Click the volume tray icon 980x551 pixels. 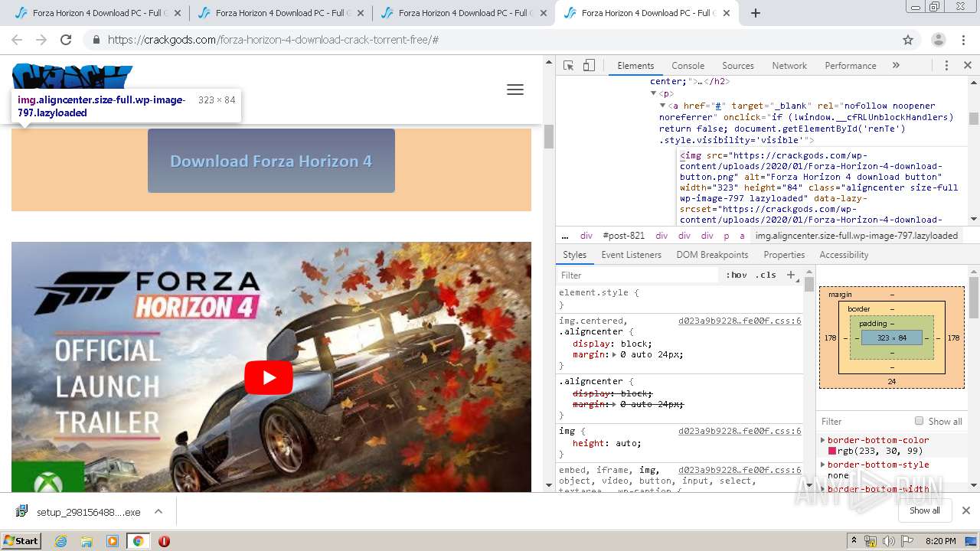tap(888, 541)
